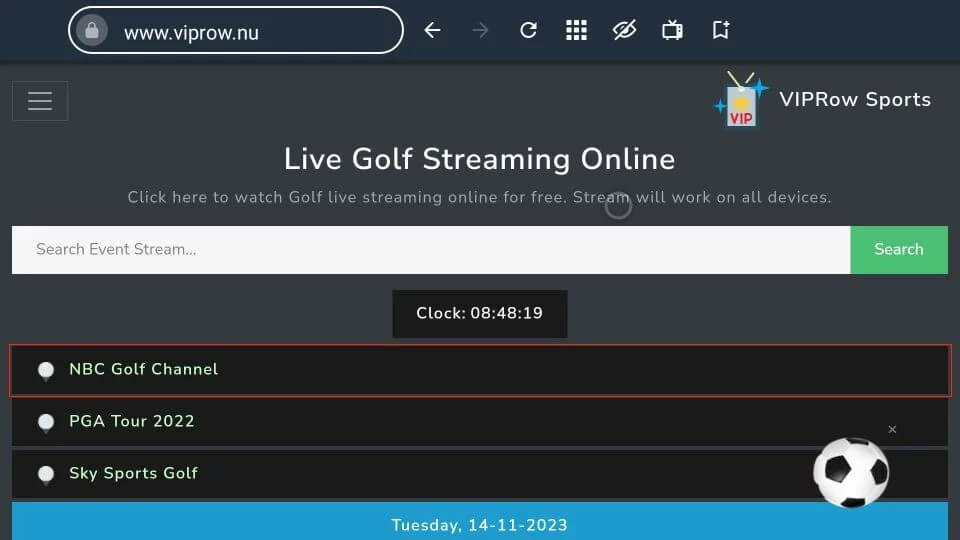Reload the page with refresh icon
The height and width of the screenshot is (540, 960).
click(x=528, y=30)
